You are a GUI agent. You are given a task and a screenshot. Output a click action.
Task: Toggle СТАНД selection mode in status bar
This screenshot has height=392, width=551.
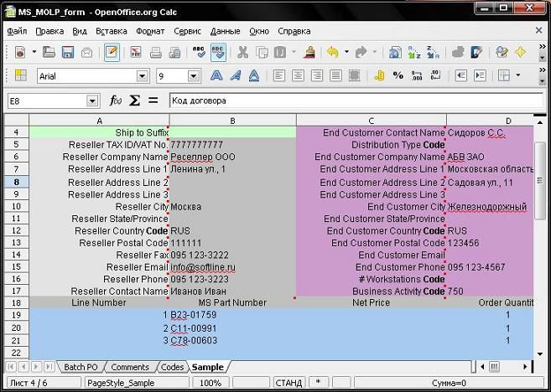click(288, 382)
